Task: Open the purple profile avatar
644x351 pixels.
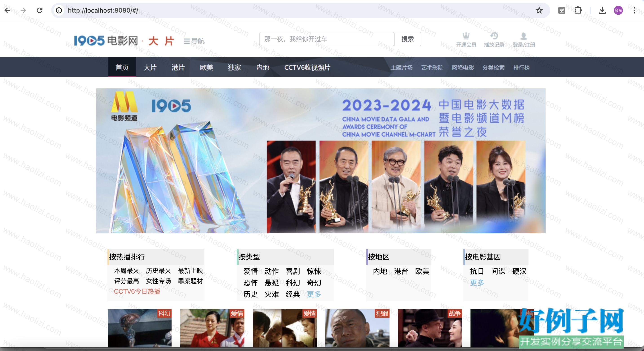Action: pos(618,10)
